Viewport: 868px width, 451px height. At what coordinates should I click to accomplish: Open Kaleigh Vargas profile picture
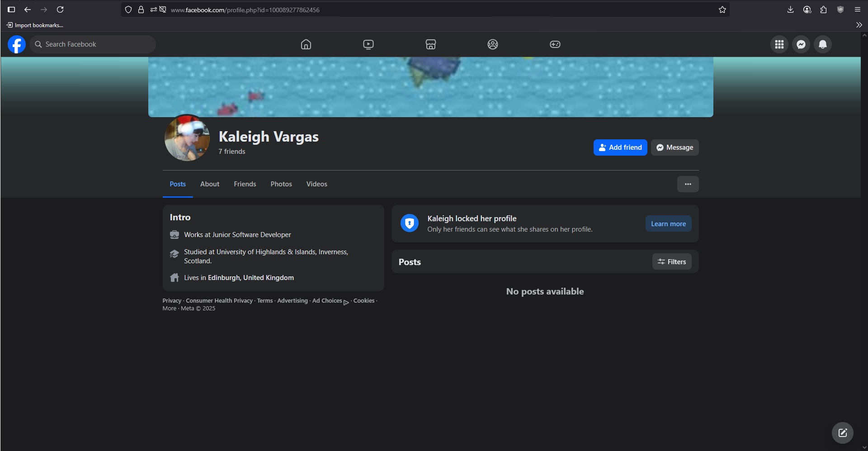click(x=187, y=138)
